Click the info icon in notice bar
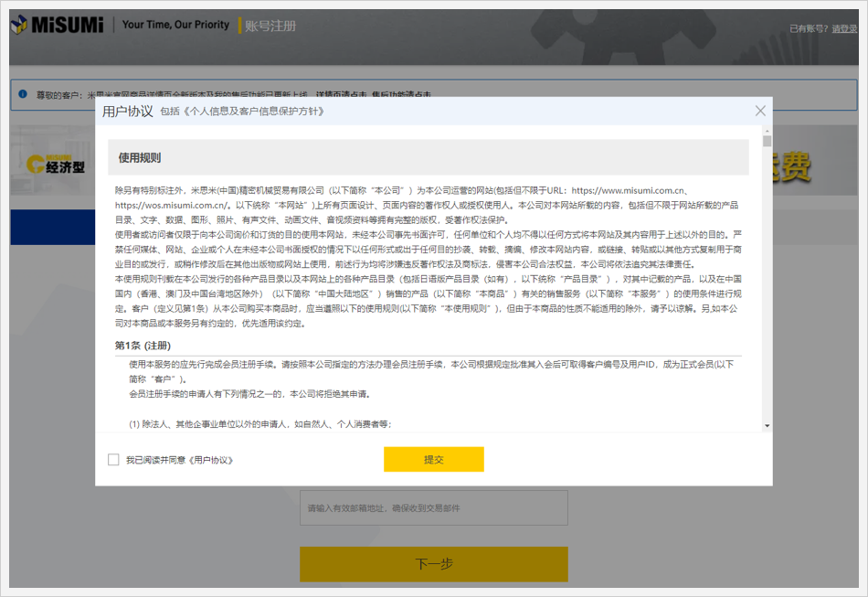Screen dimensions: 868x597 [x=23, y=94]
